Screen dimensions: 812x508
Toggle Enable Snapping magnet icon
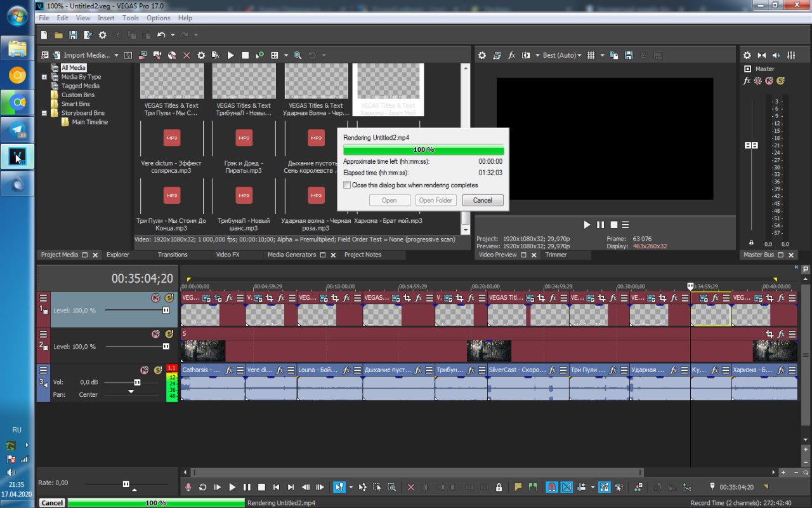[552, 487]
